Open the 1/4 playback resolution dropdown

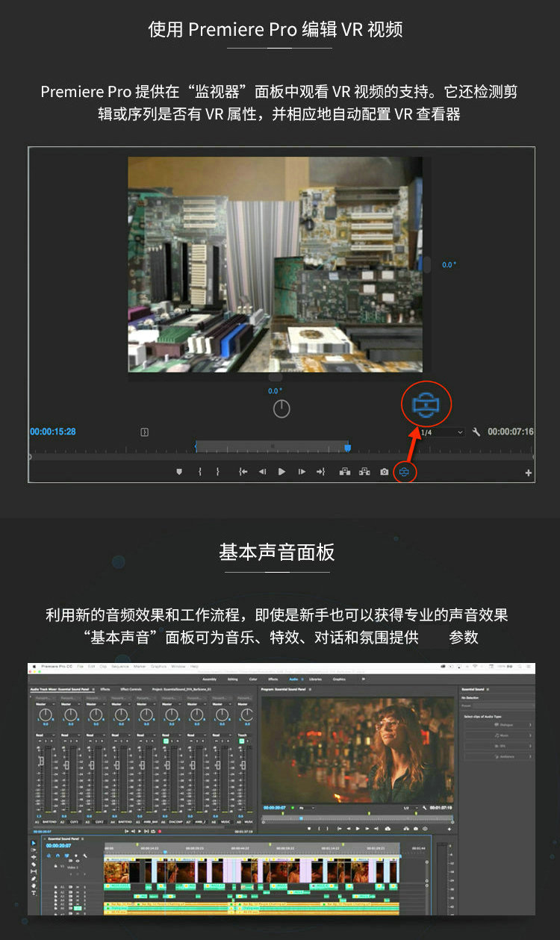[x=441, y=432]
